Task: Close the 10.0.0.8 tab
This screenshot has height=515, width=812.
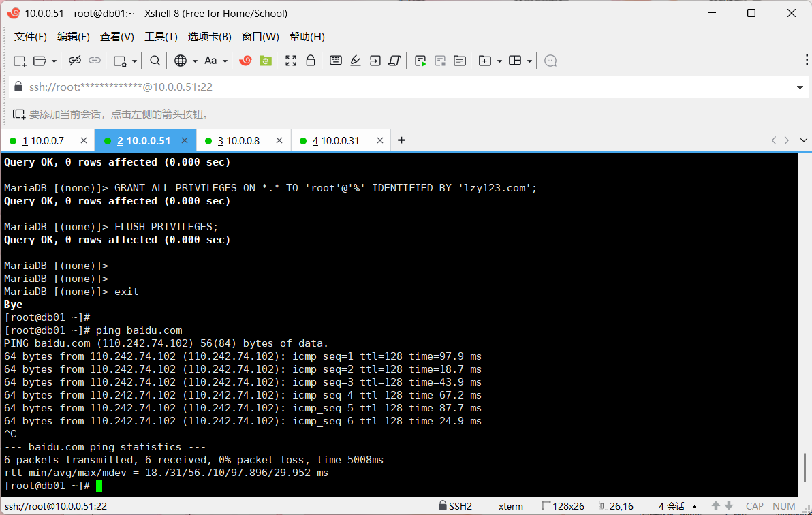Action: pos(279,140)
